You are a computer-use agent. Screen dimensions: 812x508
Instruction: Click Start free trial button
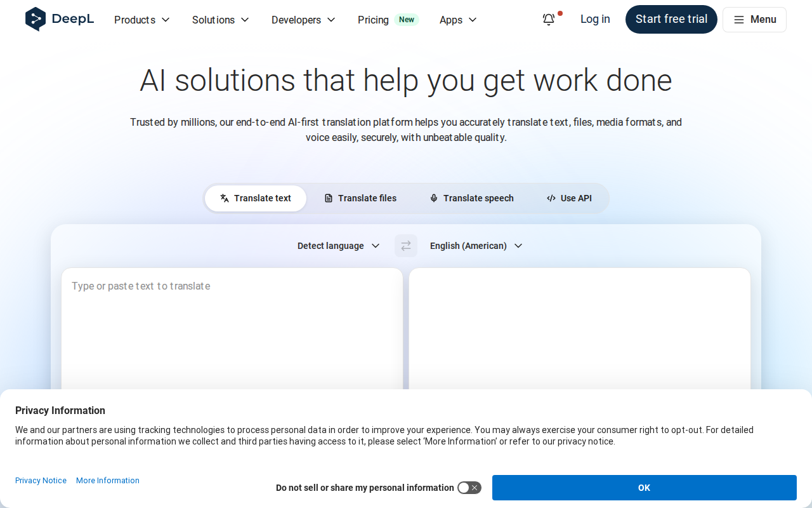pyautogui.click(x=671, y=19)
